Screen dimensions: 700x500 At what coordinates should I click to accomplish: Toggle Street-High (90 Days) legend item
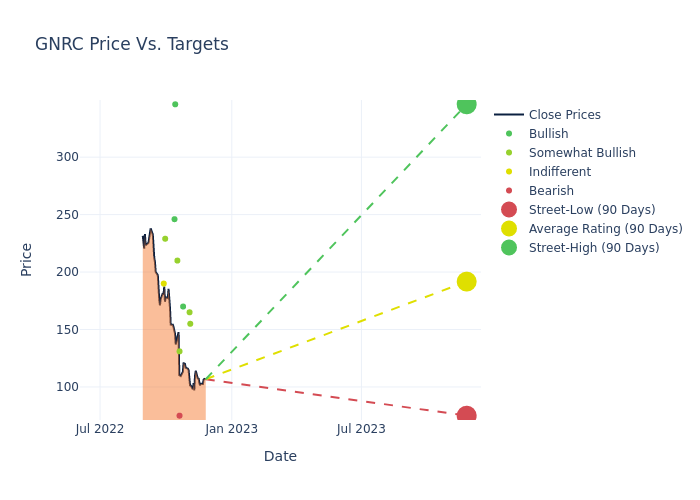pyautogui.click(x=593, y=248)
